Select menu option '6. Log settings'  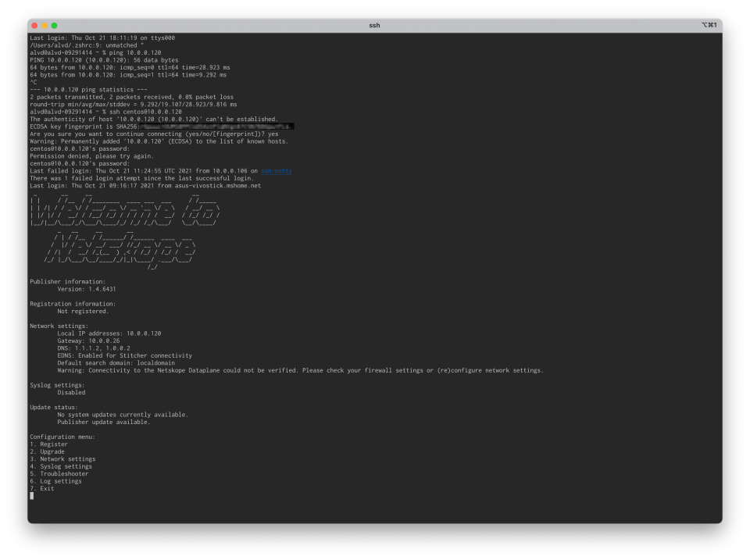55,481
